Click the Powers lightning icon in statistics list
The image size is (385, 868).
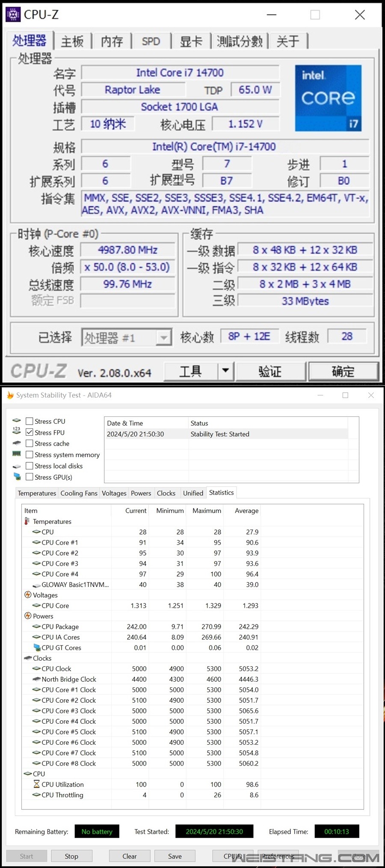tap(28, 615)
